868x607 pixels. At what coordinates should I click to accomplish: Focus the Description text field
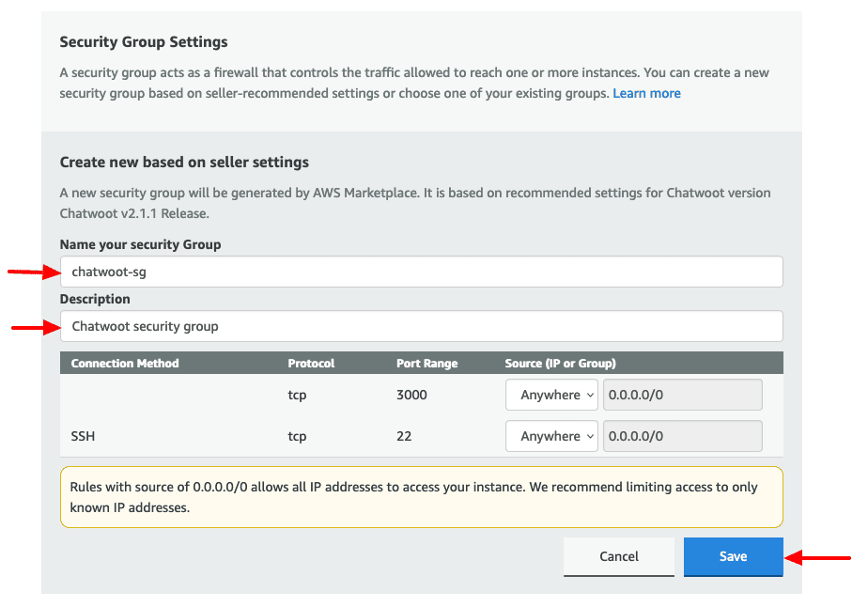421,326
